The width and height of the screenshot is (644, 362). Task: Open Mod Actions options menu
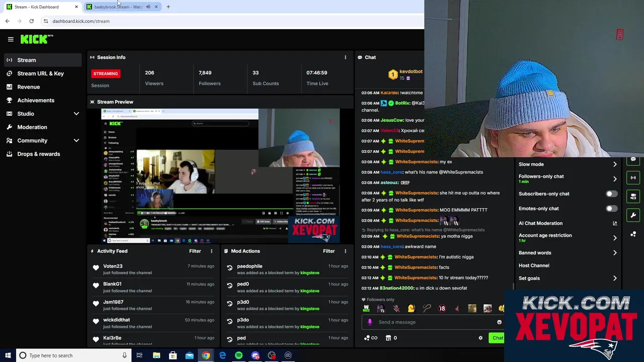coord(345,251)
